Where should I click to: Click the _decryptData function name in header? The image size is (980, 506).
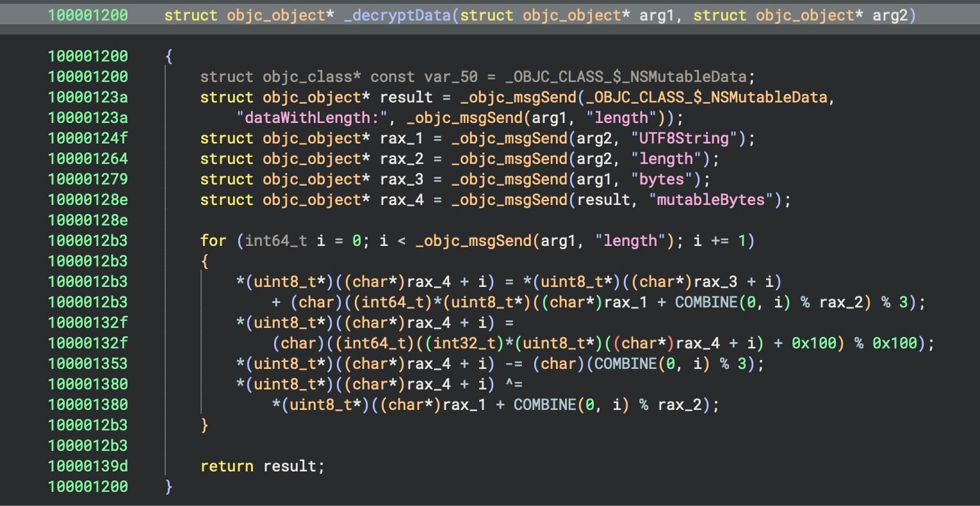397,15
